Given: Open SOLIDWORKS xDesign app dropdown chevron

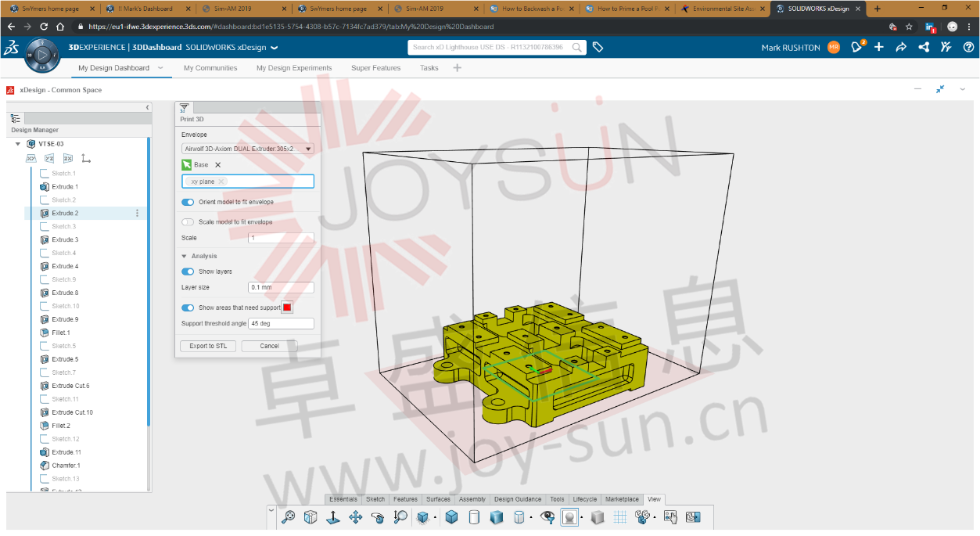Looking at the screenshot, I should [274, 48].
